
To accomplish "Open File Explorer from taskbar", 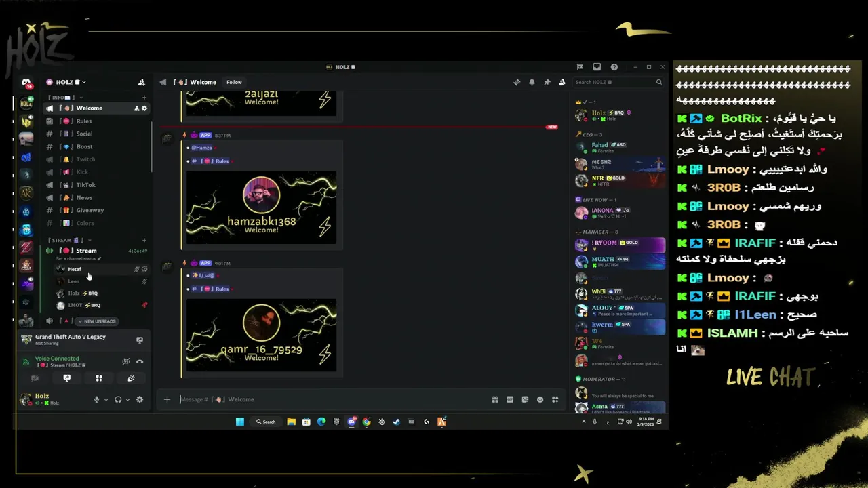I will point(291,422).
